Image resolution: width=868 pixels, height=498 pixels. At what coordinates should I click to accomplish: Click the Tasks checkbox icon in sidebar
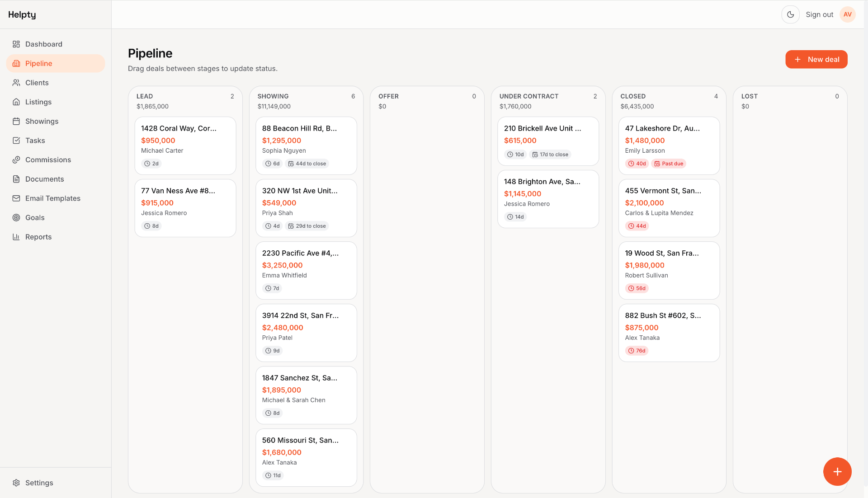[x=16, y=141]
